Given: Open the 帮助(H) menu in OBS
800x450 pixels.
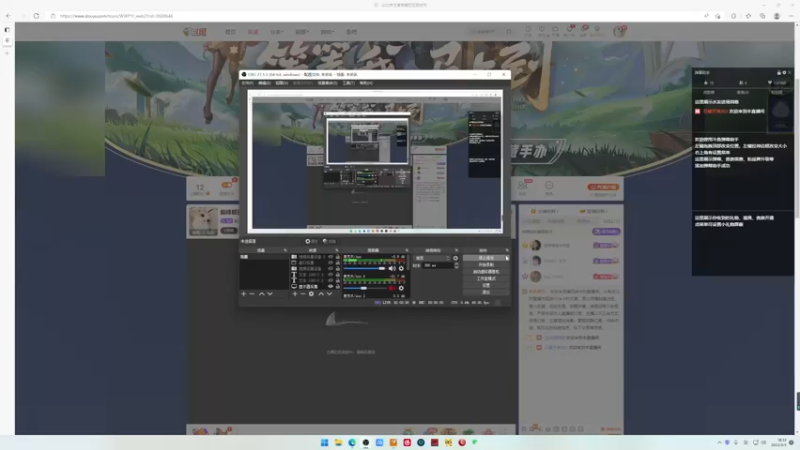Looking at the screenshot, I should [x=366, y=83].
